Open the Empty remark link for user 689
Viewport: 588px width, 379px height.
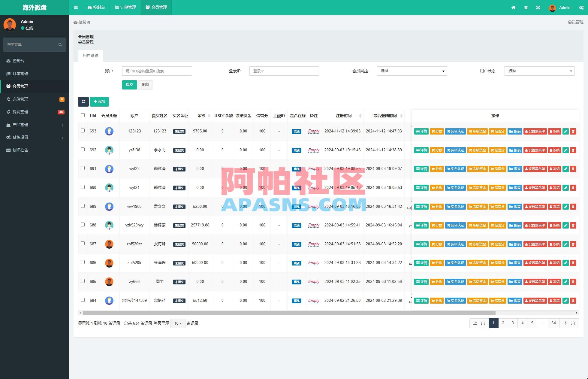[x=314, y=207]
